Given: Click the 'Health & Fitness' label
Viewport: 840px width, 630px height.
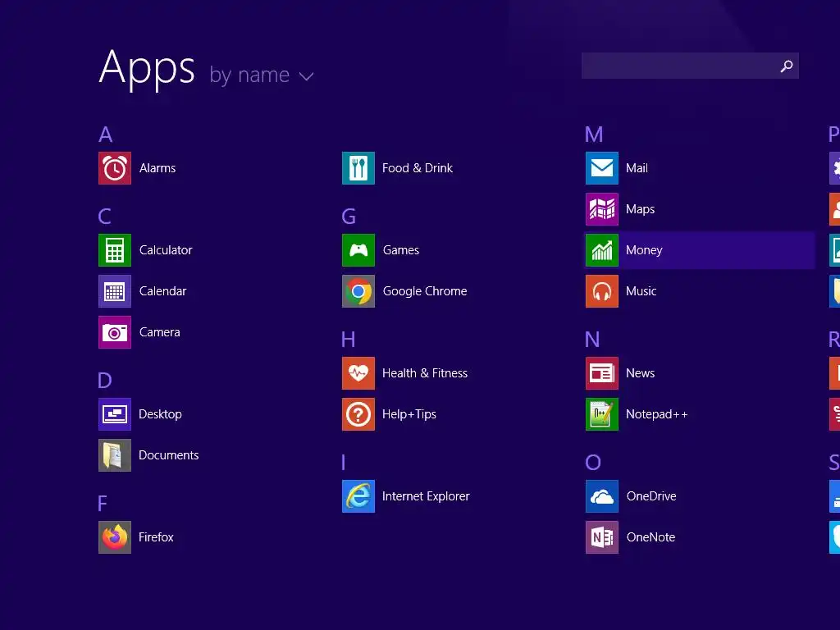Looking at the screenshot, I should tap(425, 373).
